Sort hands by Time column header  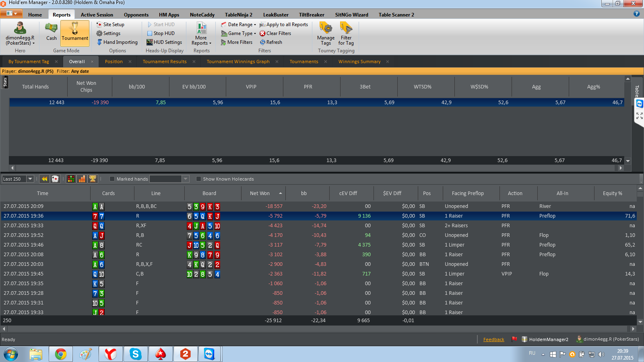(43, 193)
